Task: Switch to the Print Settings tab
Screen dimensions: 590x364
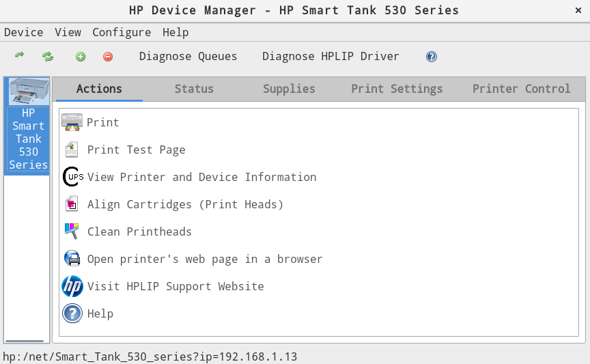Action: [397, 89]
